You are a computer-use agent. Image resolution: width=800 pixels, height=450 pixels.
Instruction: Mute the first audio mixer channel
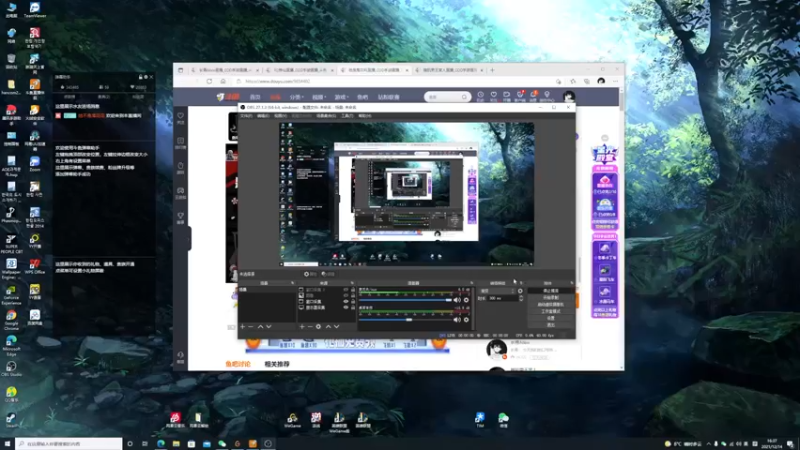[457, 300]
